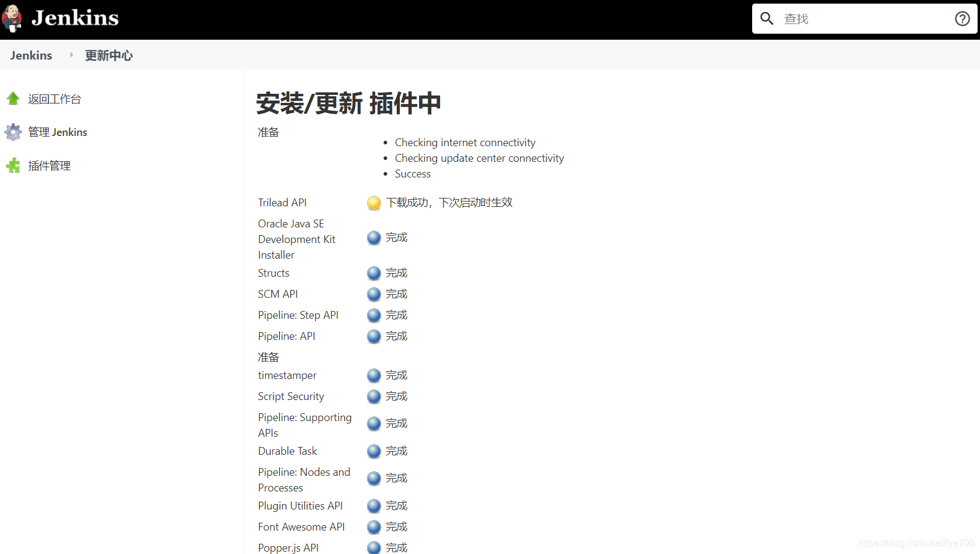980x554 pixels.
Task: Click blue status ball for Pipeline: API
Action: (x=374, y=337)
